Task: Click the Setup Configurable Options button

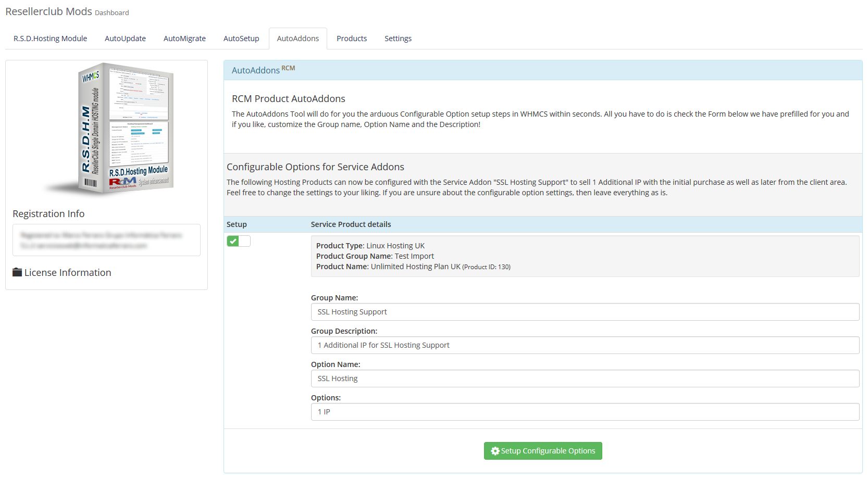Action: point(543,451)
